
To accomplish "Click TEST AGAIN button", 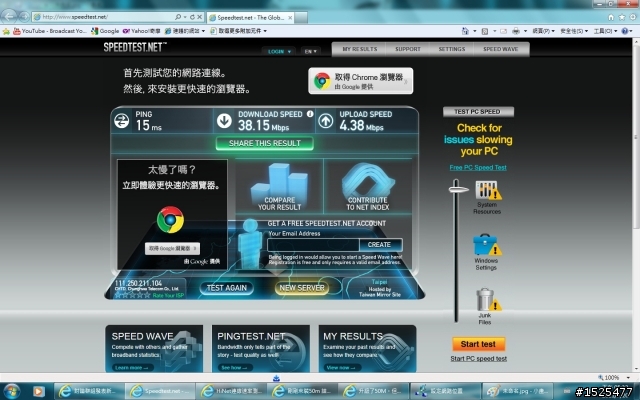I will click(227, 288).
